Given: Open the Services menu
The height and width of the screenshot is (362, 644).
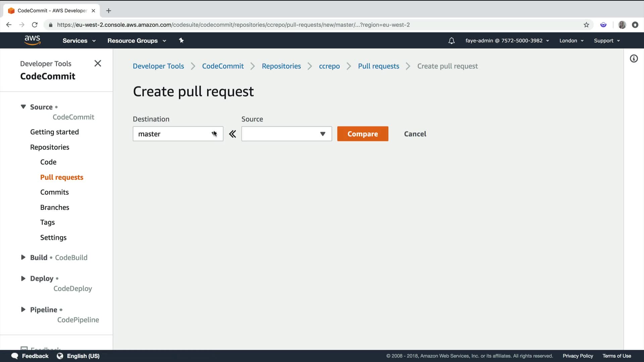Looking at the screenshot, I should [79, 41].
